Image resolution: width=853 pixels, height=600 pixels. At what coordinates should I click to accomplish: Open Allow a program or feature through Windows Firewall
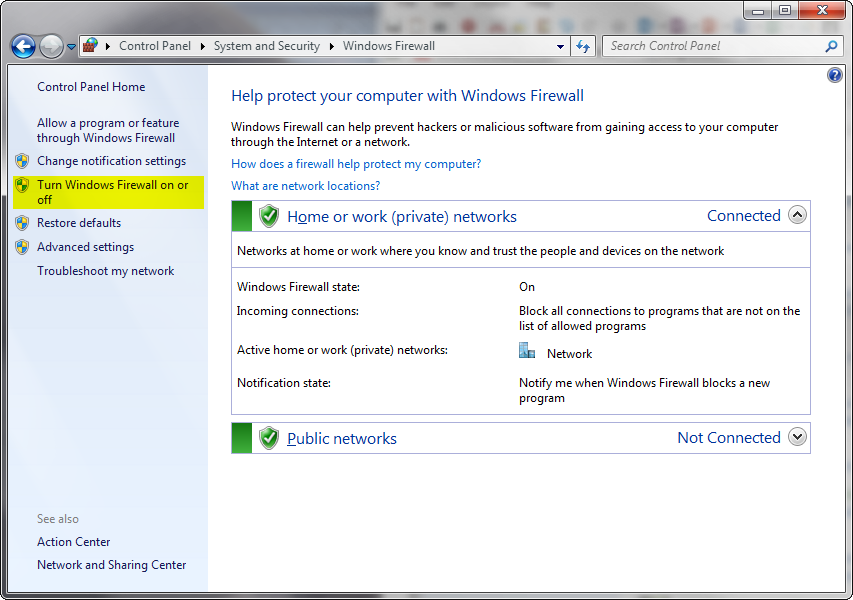pos(108,131)
